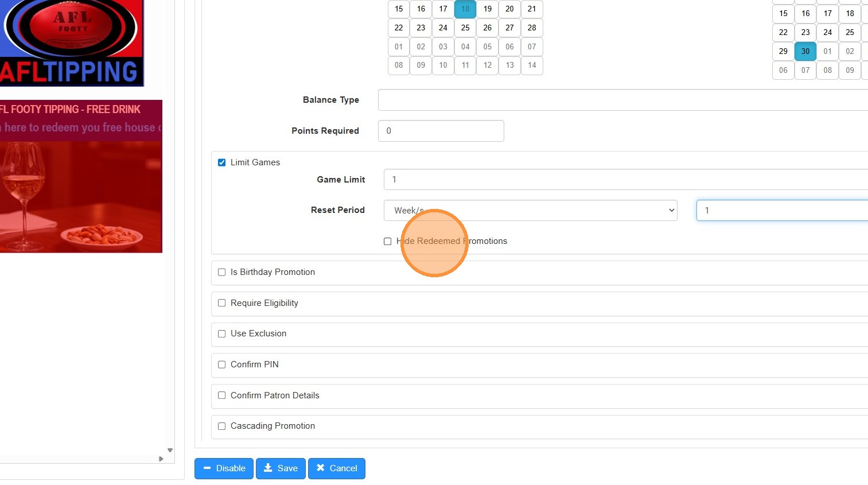Turn on Confirm PIN option
The image size is (868, 485).
point(222,364)
